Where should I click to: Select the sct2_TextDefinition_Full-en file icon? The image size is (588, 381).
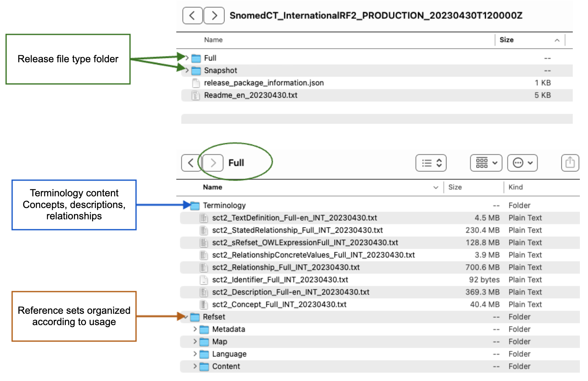[x=204, y=218]
